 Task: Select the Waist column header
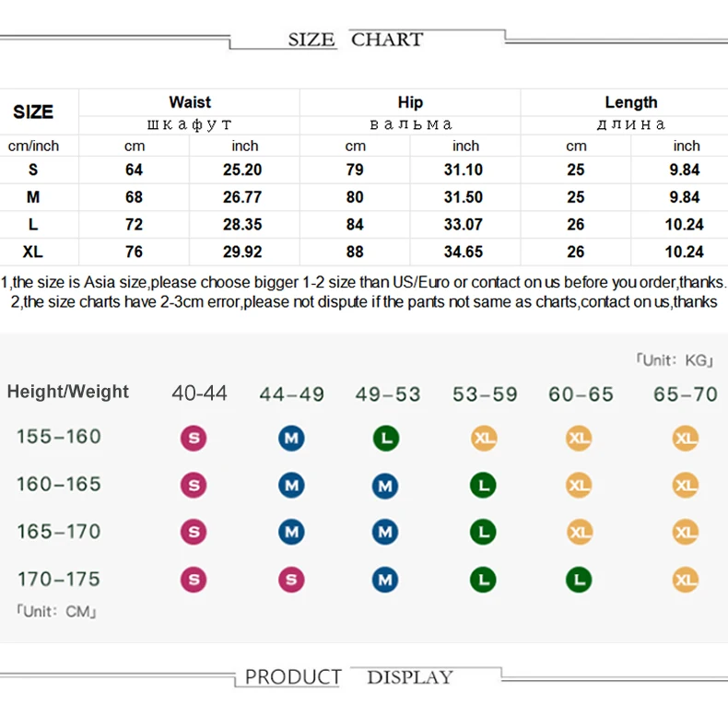coord(190,102)
